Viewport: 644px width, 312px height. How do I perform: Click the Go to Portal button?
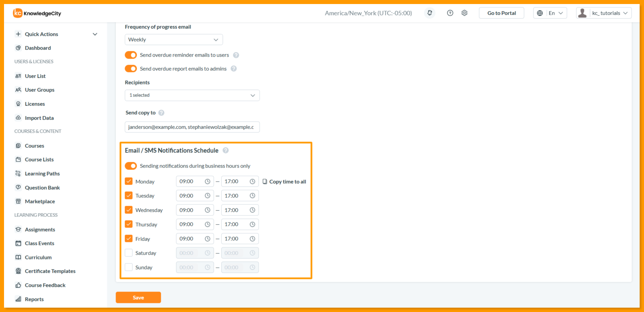[x=501, y=13]
